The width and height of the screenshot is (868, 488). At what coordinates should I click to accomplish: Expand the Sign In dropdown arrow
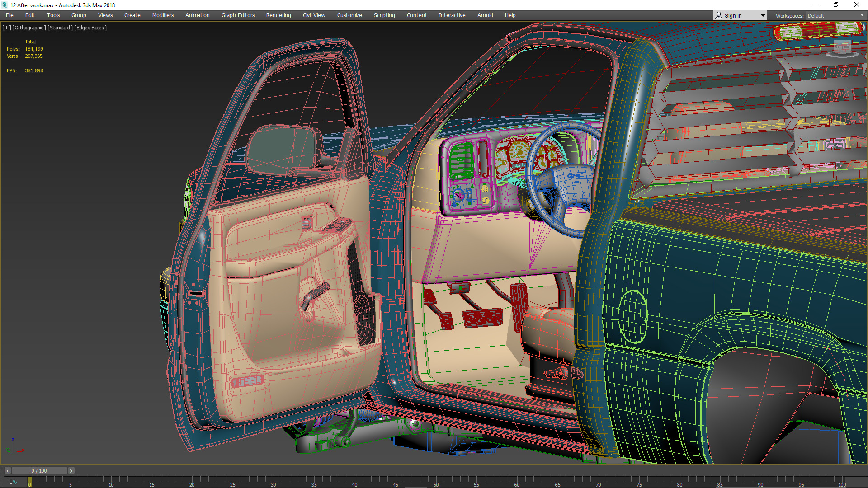pyautogui.click(x=763, y=15)
